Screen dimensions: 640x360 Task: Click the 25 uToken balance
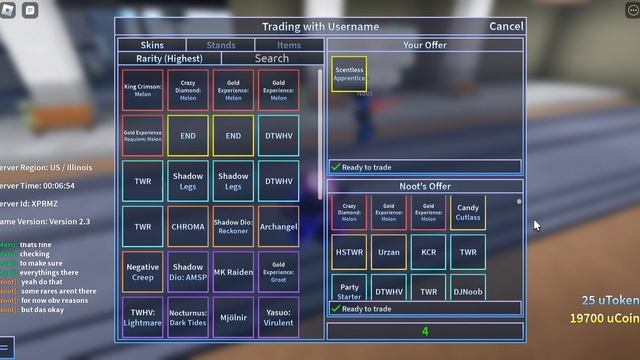[610, 300]
